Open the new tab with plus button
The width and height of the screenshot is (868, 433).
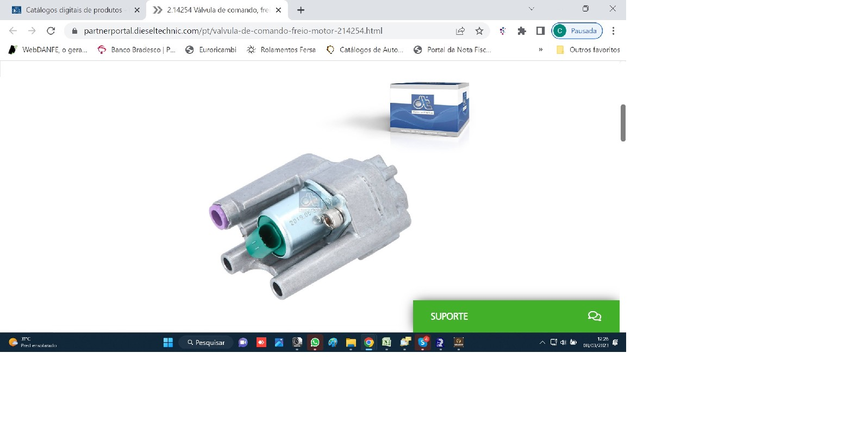(x=301, y=10)
